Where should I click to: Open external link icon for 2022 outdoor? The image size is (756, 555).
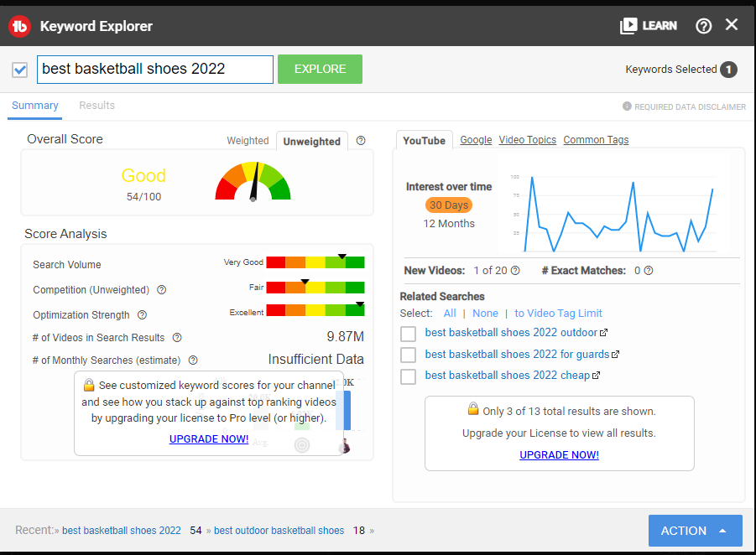click(x=603, y=333)
